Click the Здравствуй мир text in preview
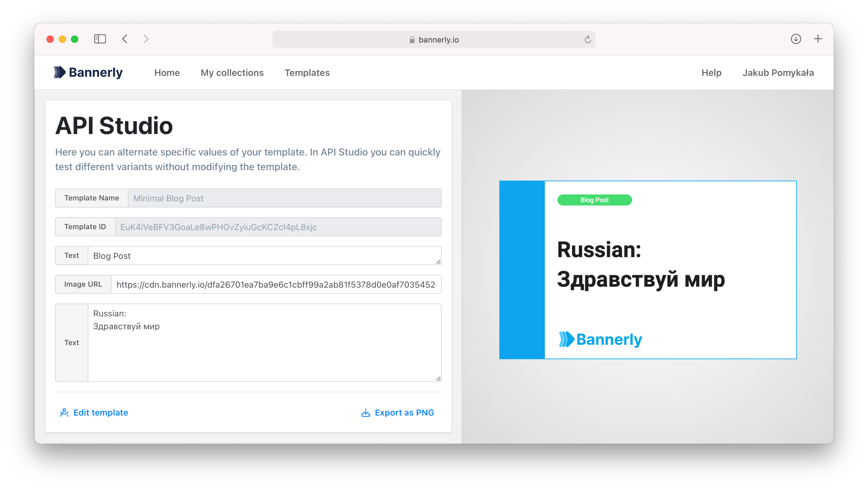The width and height of the screenshot is (868, 489). (641, 280)
